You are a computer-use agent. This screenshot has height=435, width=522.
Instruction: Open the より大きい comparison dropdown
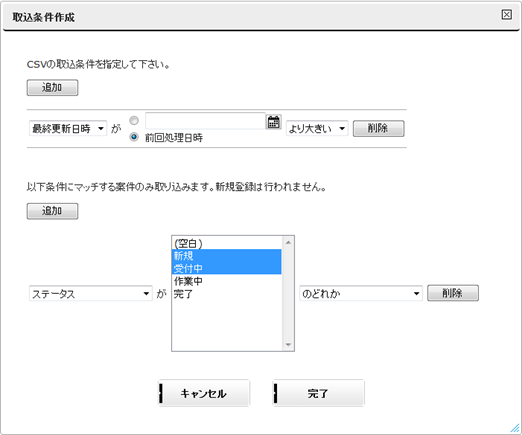tap(317, 128)
